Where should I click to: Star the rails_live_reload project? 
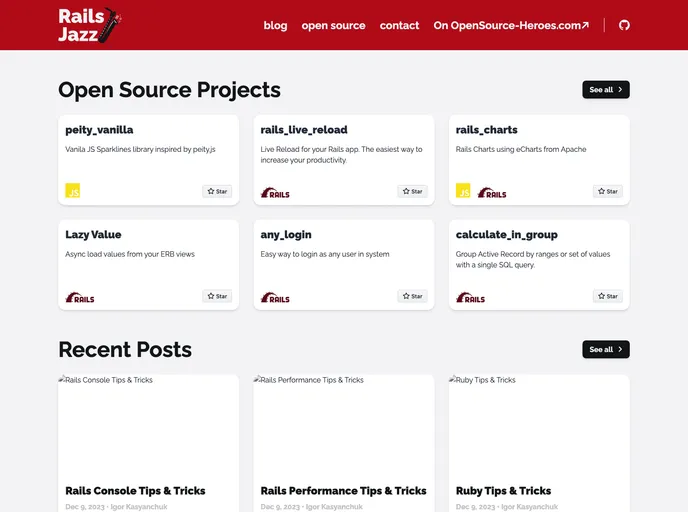[x=412, y=191]
